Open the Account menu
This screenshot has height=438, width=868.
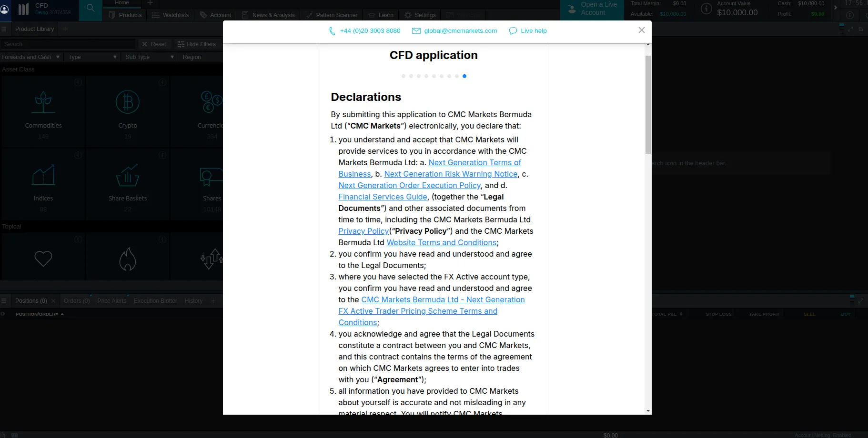point(215,15)
